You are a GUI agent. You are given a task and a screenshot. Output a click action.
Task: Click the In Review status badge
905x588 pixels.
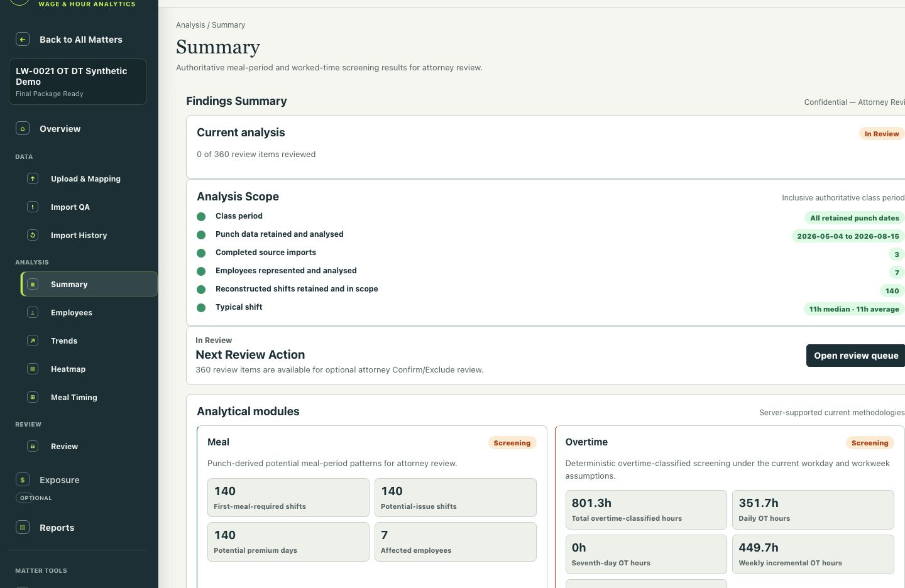(x=881, y=134)
